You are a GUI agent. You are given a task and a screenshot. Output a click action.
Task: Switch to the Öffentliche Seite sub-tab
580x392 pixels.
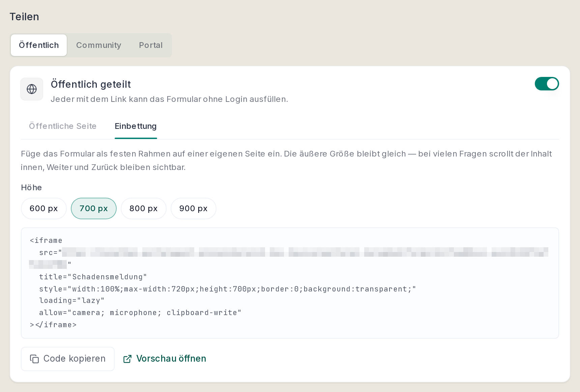[x=63, y=126]
